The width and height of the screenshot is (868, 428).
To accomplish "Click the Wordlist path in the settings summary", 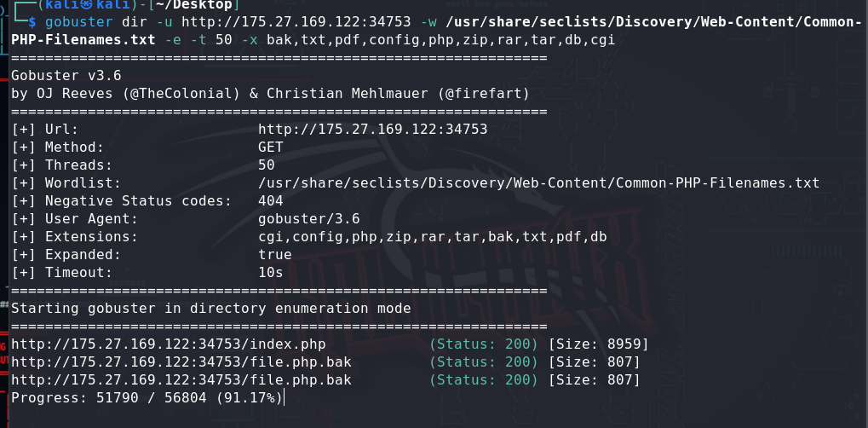I will point(538,183).
